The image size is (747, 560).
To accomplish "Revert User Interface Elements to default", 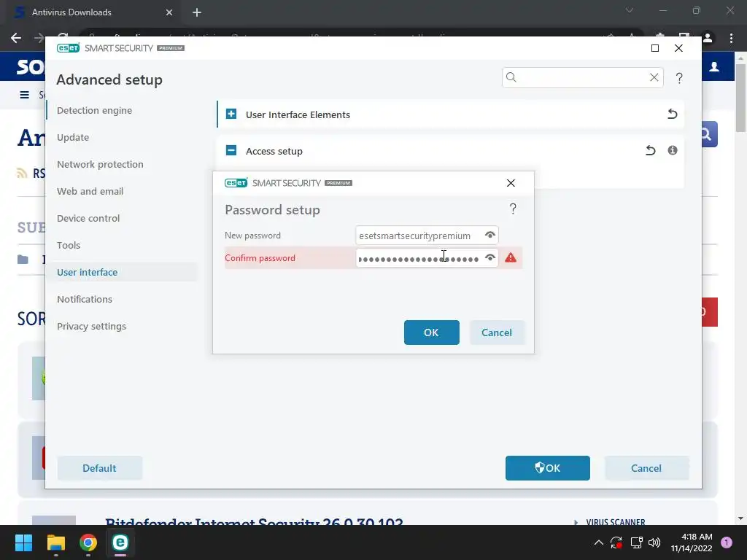I will (x=672, y=114).
